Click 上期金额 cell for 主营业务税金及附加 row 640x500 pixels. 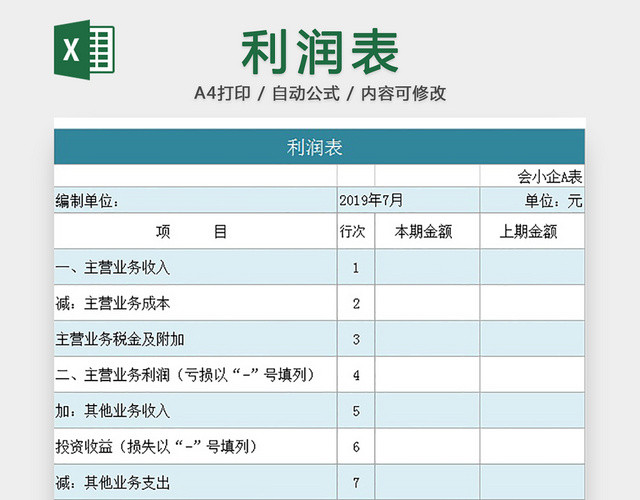pos(532,339)
